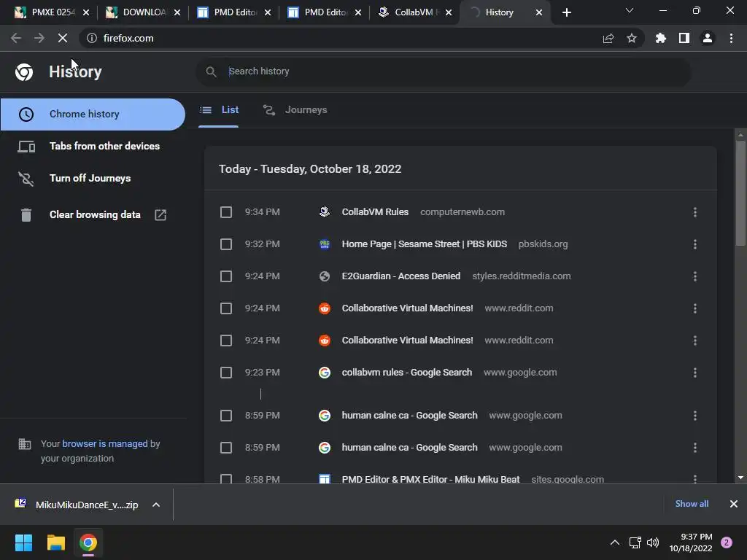Check the Sesame Street PBS KIDS entry
747x560 pixels.
tap(226, 244)
